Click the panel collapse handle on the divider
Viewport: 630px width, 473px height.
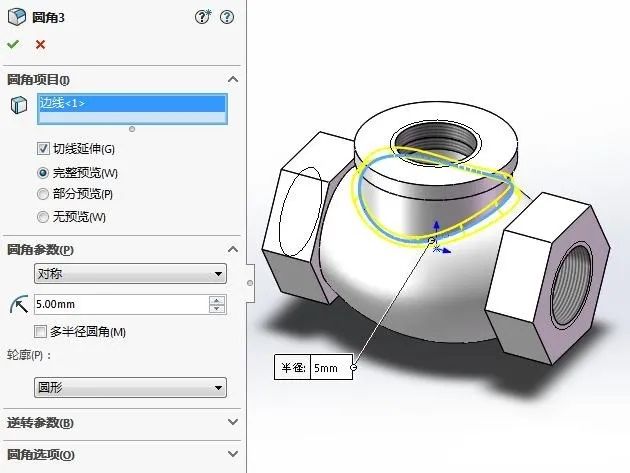tap(250, 283)
